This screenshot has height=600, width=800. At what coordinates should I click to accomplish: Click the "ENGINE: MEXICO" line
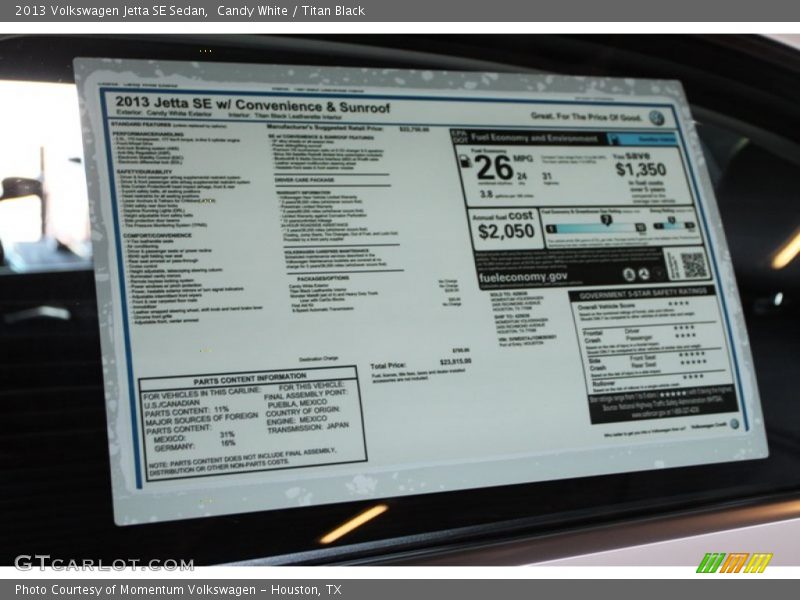[296, 420]
